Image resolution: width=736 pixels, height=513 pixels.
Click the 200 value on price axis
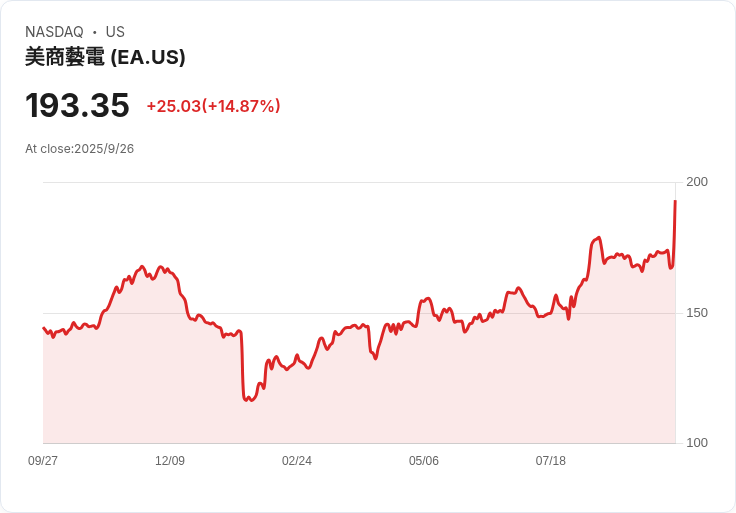point(697,182)
